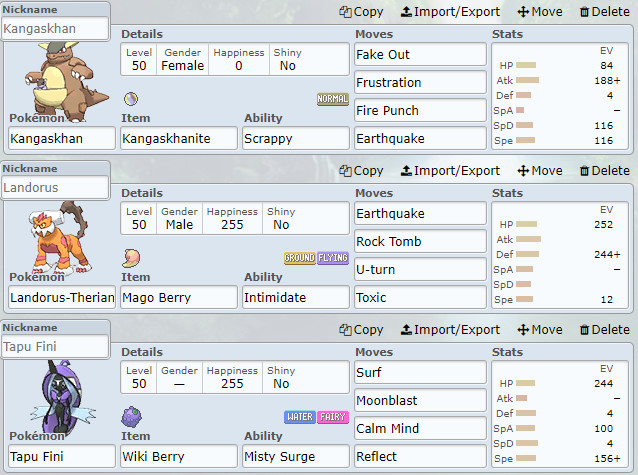Select Landorus's Earthquake move slot
This screenshot has height=475, width=638.
click(x=420, y=213)
